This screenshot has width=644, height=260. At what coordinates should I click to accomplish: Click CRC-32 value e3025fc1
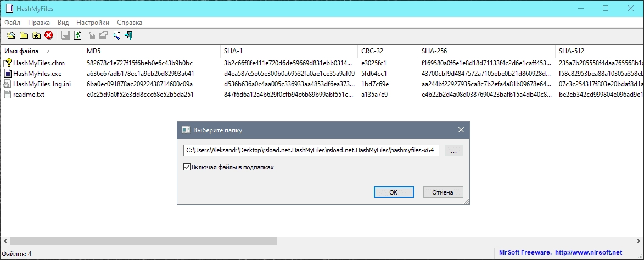(x=374, y=63)
